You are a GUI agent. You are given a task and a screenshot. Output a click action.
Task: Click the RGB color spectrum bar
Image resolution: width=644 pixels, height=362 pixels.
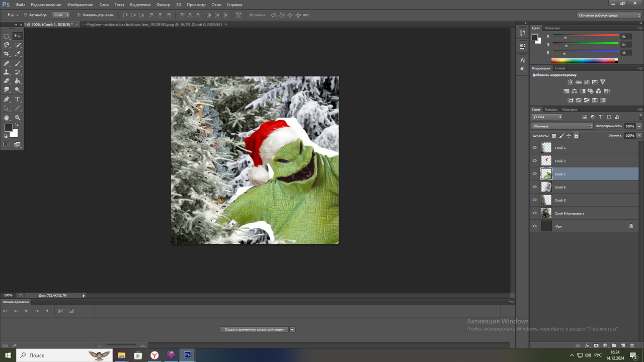(x=584, y=61)
